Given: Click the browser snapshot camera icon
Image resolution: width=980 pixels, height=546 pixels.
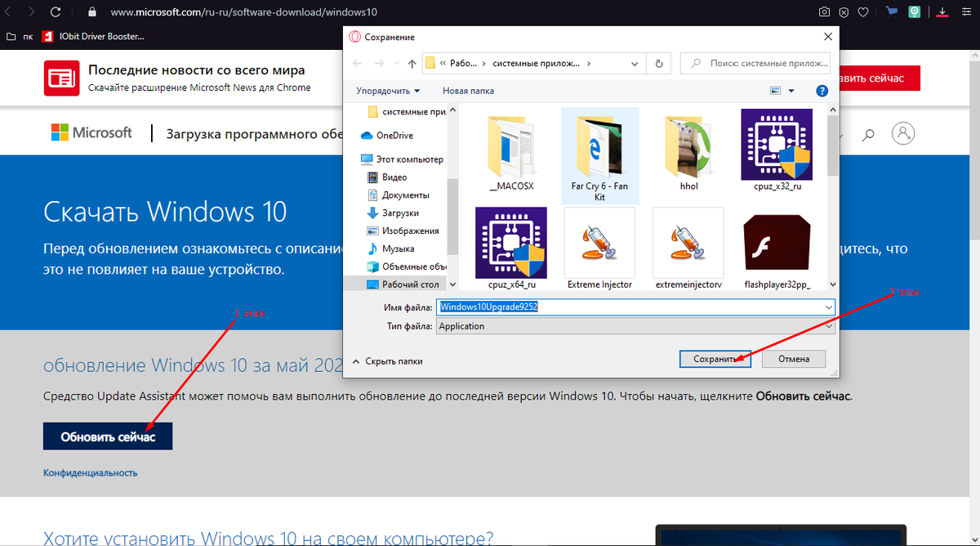Looking at the screenshot, I should [825, 12].
